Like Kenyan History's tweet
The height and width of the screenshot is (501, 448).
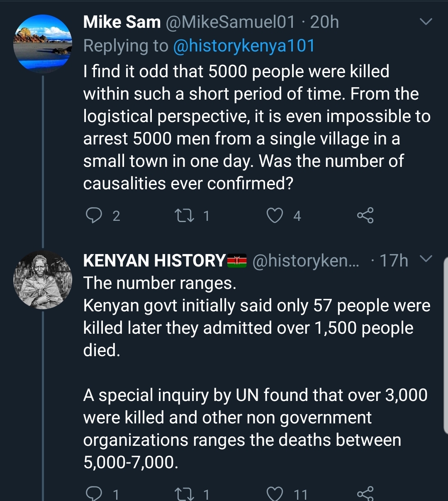(x=275, y=494)
